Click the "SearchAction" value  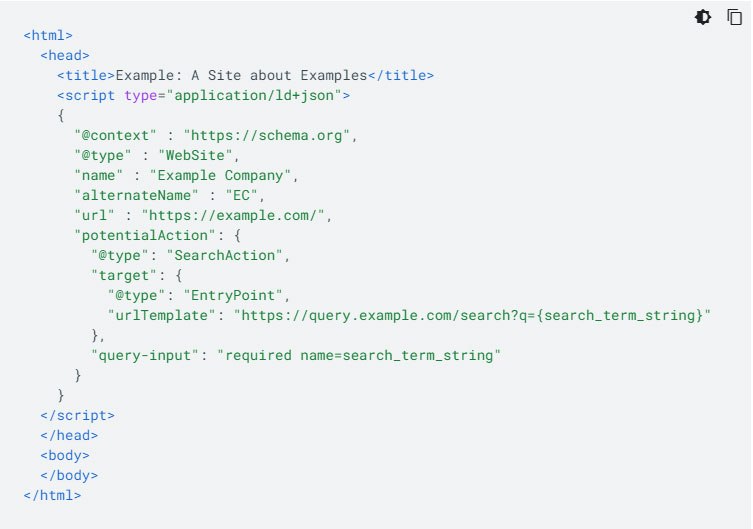225,256
